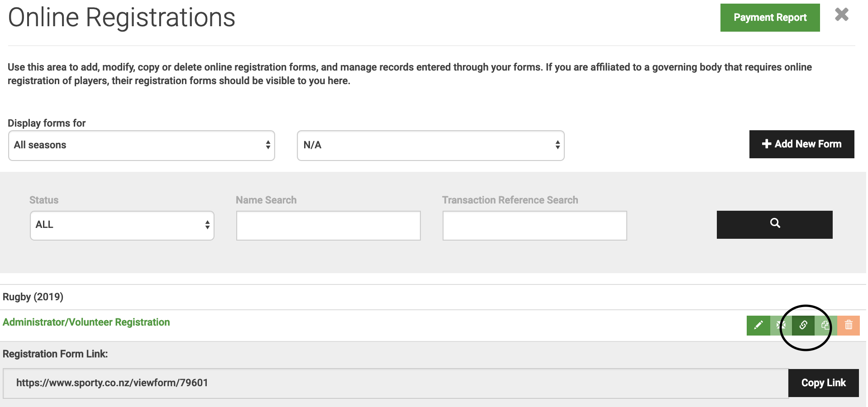868x407 pixels.
Task: Expand the N/A dropdown
Action: 430,145
